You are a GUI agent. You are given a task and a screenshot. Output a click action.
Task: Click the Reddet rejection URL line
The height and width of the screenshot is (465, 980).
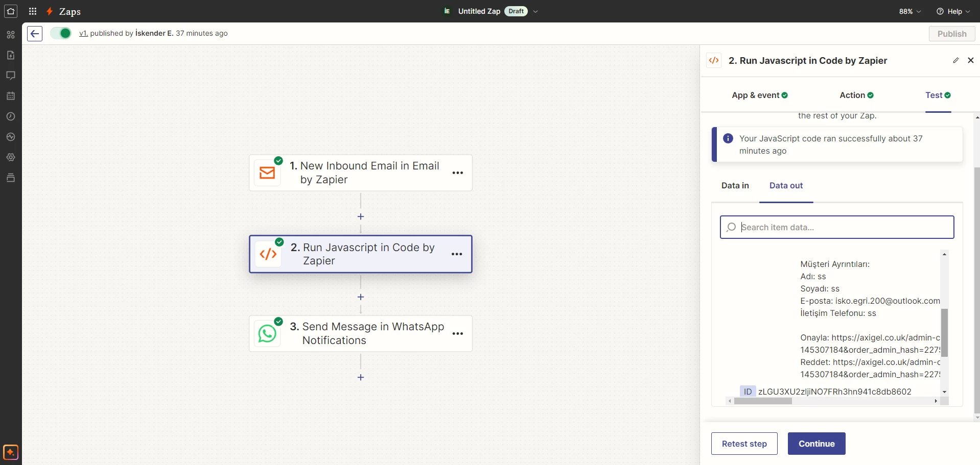tap(870, 362)
